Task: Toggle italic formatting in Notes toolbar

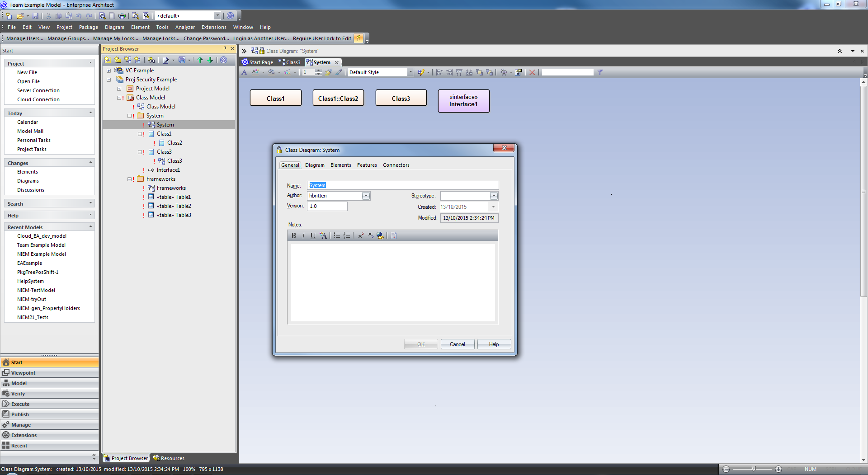Action: 303,235
